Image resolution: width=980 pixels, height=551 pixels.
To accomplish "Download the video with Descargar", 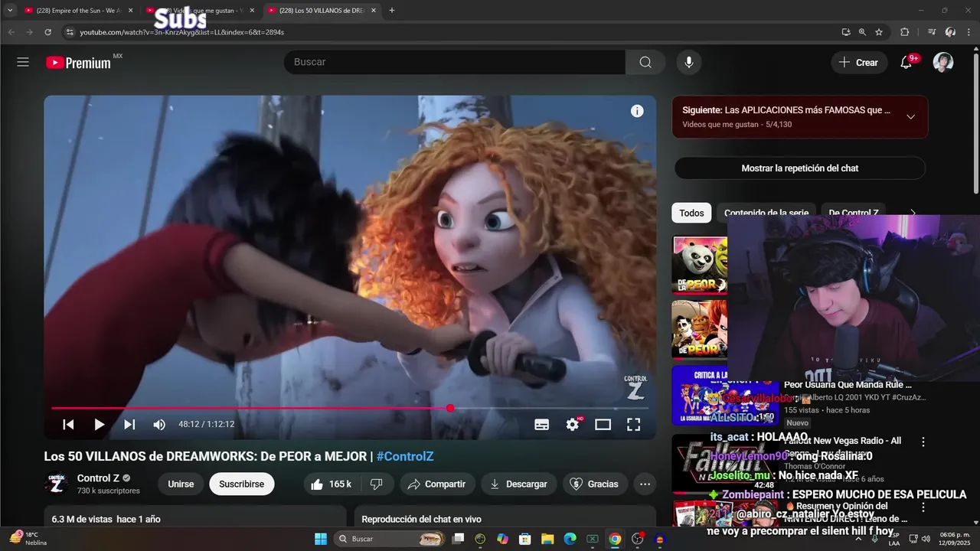I will click(519, 484).
